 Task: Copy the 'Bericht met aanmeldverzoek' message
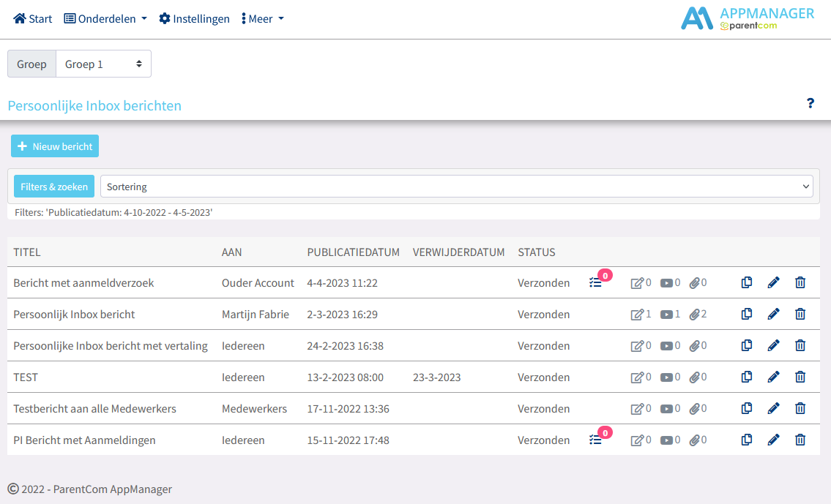(x=746, y=282)
